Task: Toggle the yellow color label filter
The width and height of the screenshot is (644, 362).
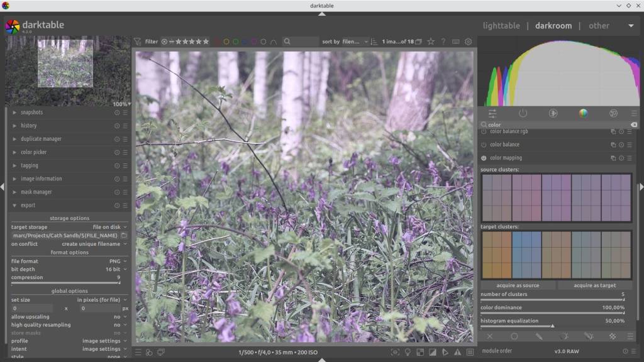Action: [226, 41]
